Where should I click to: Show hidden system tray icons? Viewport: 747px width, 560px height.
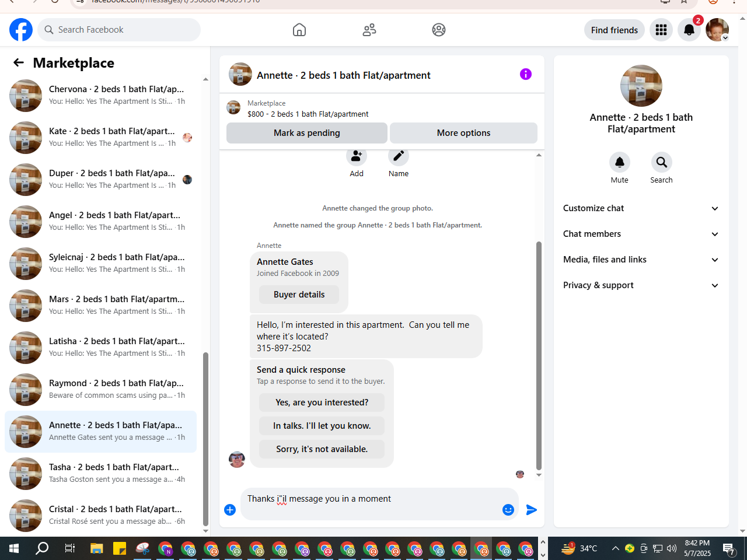(615, 548)
